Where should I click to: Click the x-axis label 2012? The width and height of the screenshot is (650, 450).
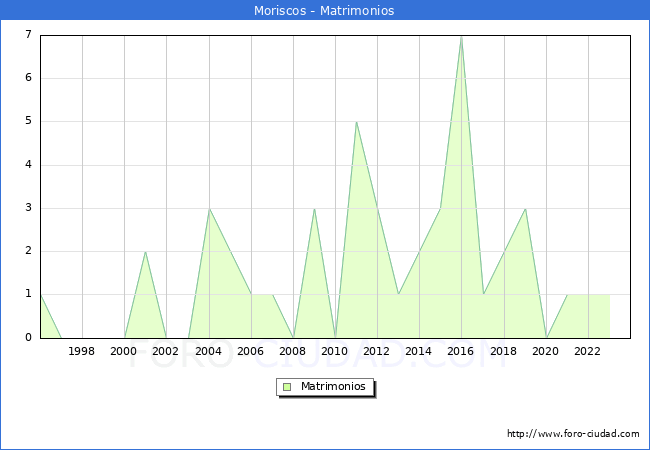coord(376,351)
